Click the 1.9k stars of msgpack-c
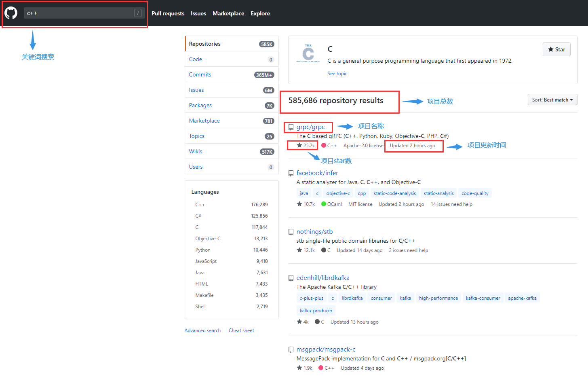 304,368
